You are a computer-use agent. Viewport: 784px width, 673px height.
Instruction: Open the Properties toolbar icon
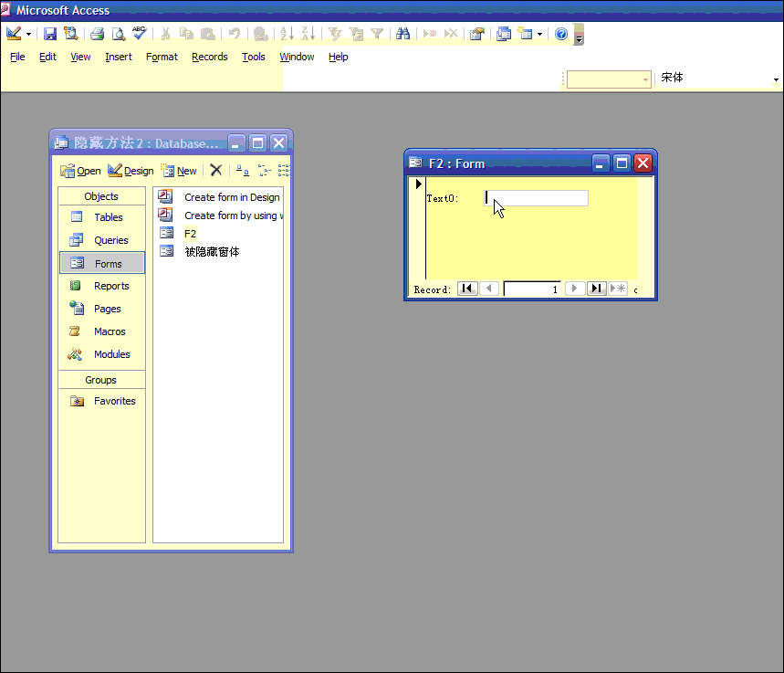pos(477,34)
